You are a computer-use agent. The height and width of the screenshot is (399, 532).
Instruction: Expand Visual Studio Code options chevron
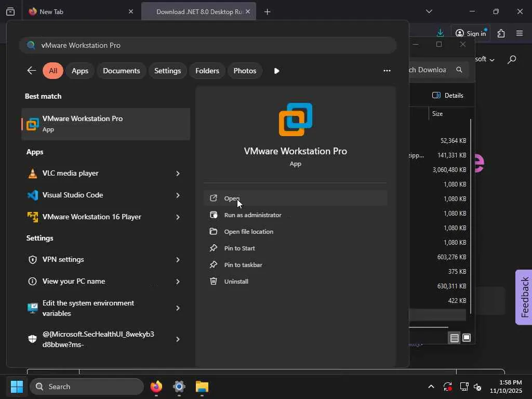[x=178, y=195]
